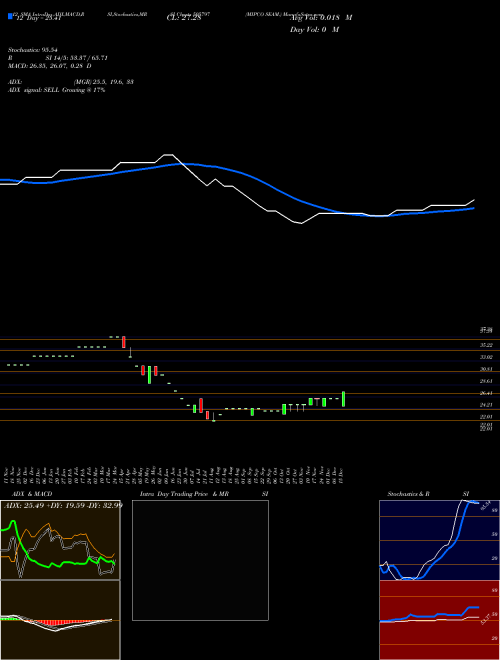Image resolution: width=500 pixels, height=660 pixels.
Task: Click the 35.22 price axis label
Action: (487, 345)
